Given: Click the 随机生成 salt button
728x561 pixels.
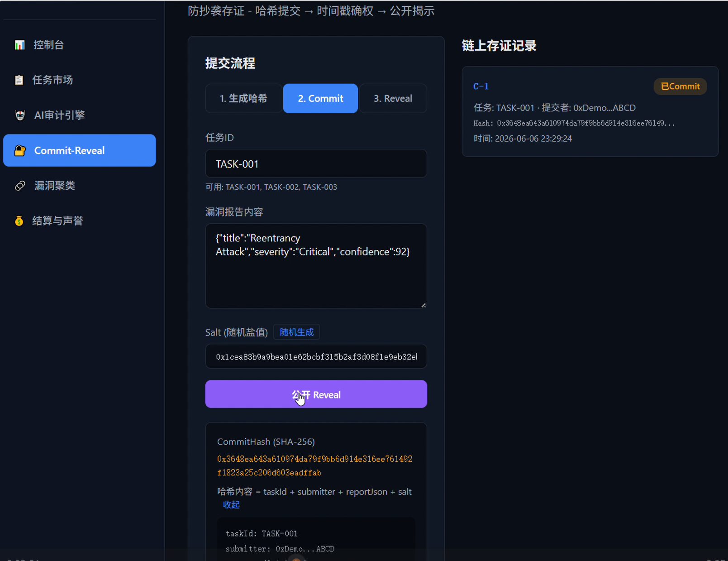Looking at the screenshot, I should (297, 332).
